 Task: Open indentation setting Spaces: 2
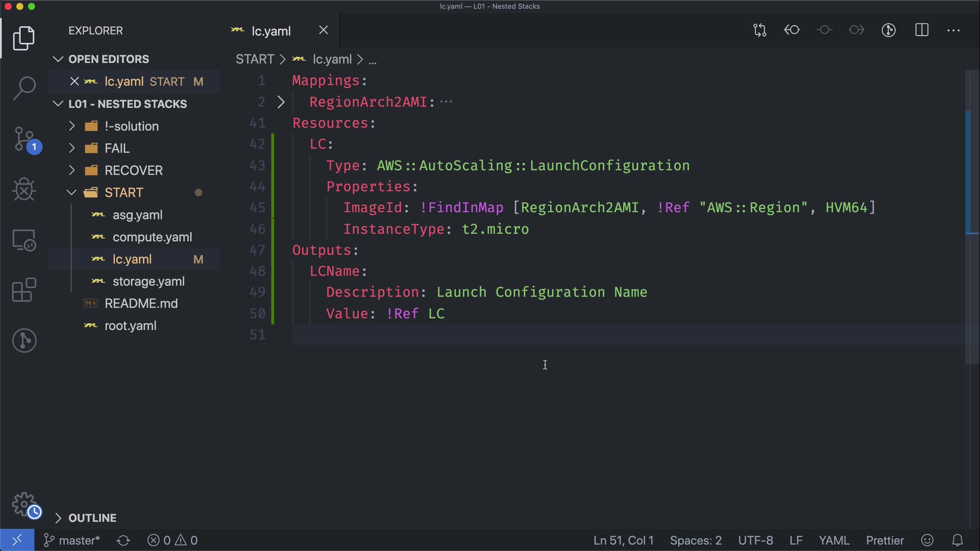(x=696, y=540)
